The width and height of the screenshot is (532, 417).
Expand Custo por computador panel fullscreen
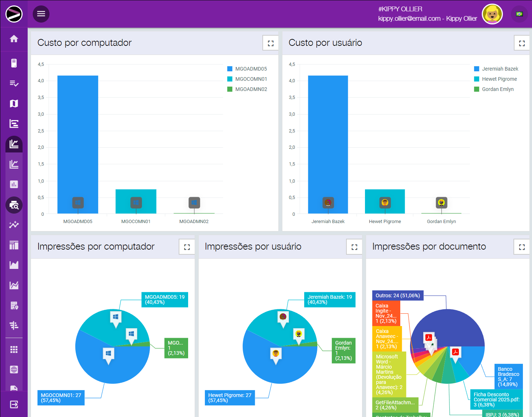pos(270,43)
